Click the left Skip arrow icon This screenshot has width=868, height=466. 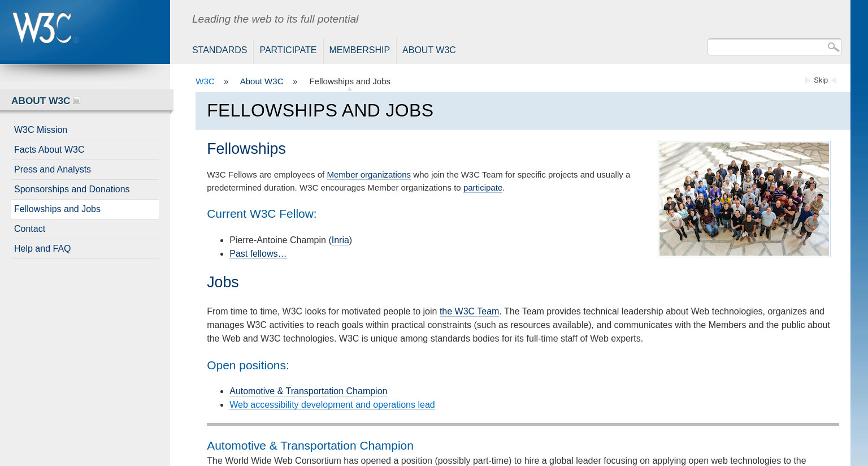pyautogui.click(x=808, y=80)
